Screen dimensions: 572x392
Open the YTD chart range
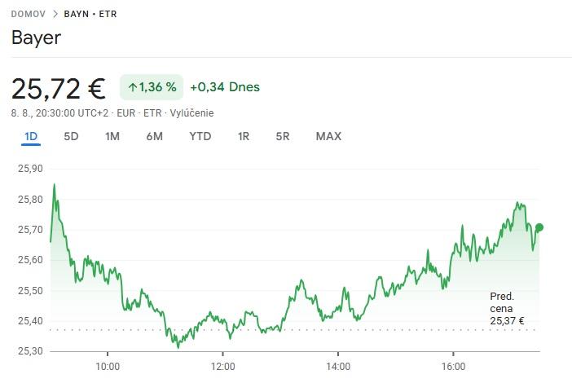click(x=200, y=136)
